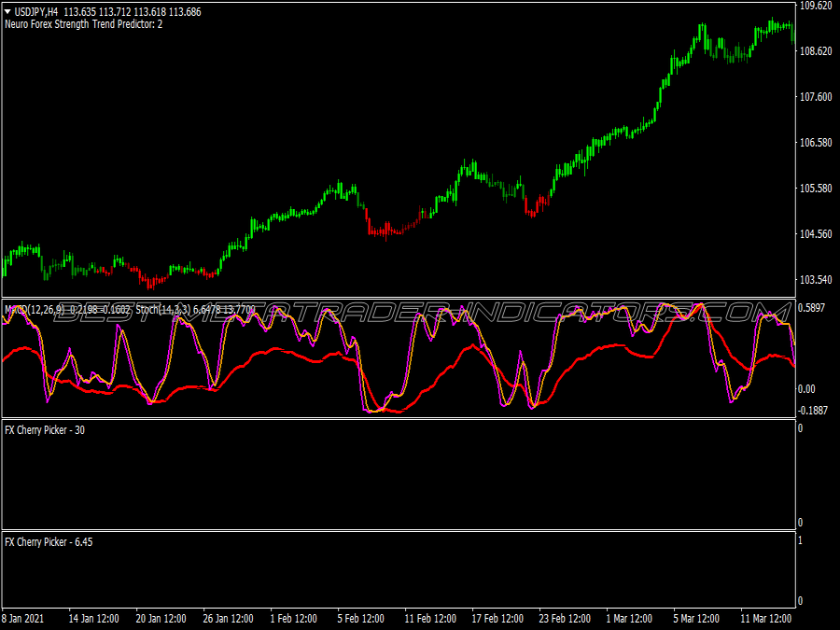The height and width of the screenshot is (630, 840).
Task: Select the 11 Feb 12:00 time axis label
Action: pyautogui.click(x=430, y=618)
